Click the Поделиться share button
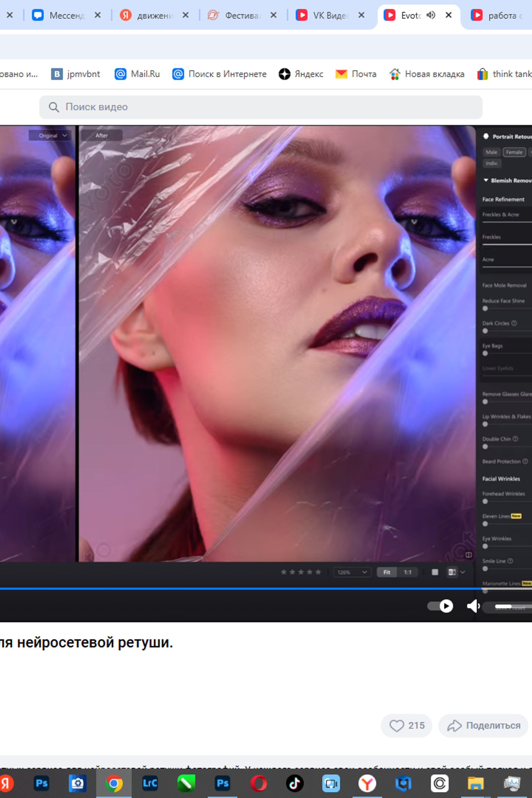 [x=483, y=726]
